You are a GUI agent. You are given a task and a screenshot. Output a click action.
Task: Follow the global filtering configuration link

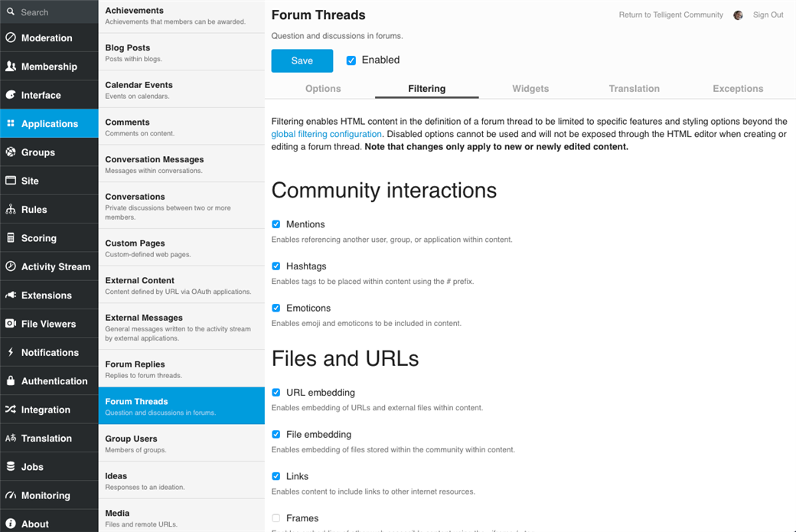pos(326,134)
